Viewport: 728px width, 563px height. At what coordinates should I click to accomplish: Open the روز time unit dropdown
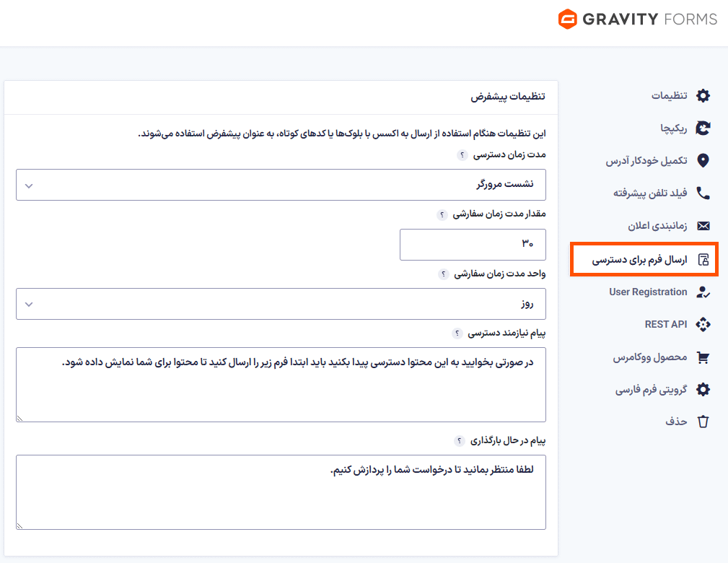point(281,304)
